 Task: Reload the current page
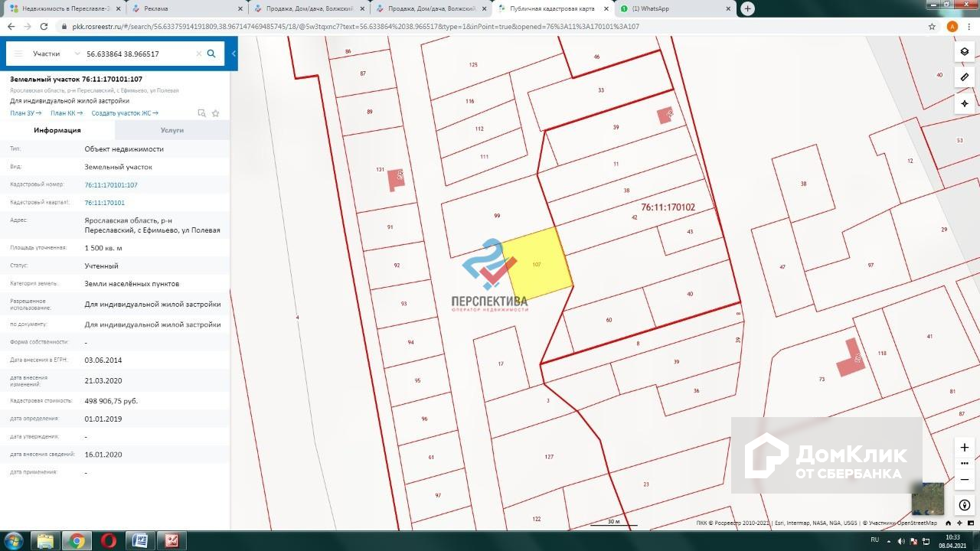pos(44,26)
